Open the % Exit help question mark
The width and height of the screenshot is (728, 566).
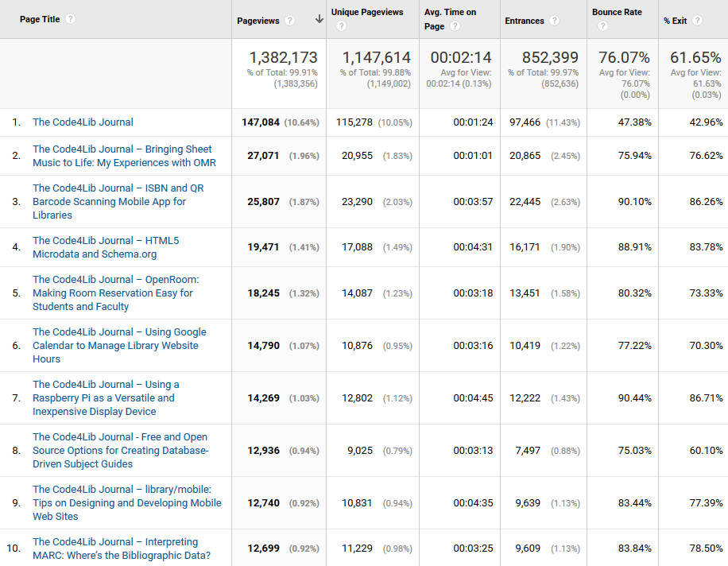697,21
